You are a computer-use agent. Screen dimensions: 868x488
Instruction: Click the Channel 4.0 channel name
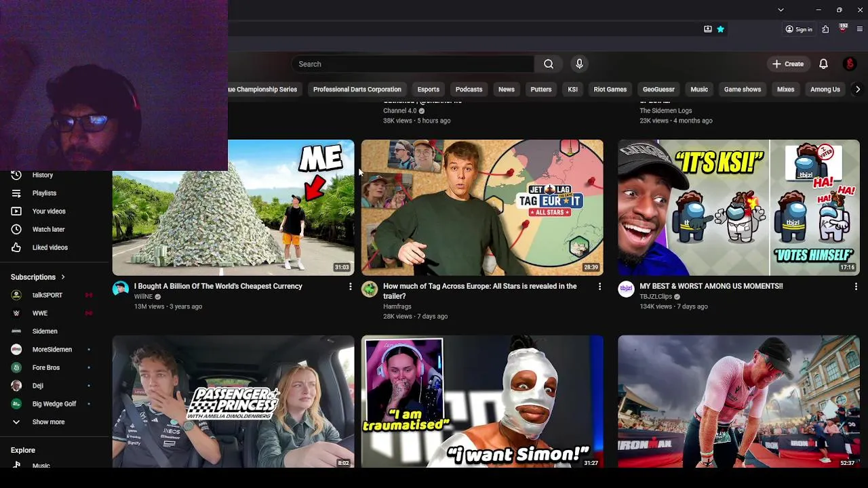pyautogui.click(x=399, y=110)
